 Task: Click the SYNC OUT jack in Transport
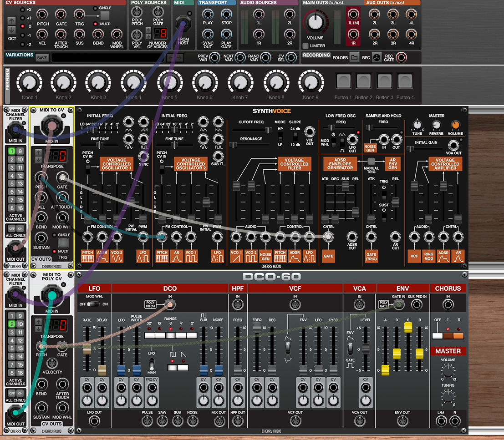coord(208,35)
